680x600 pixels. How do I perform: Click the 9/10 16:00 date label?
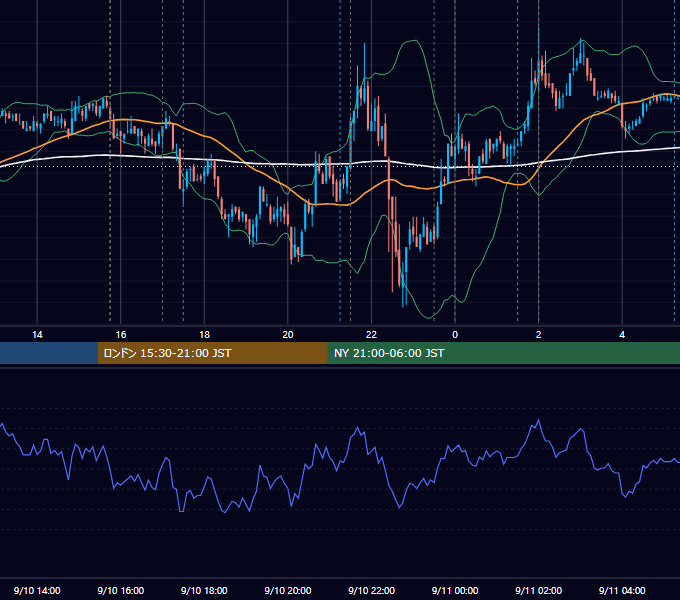point(121,590)
